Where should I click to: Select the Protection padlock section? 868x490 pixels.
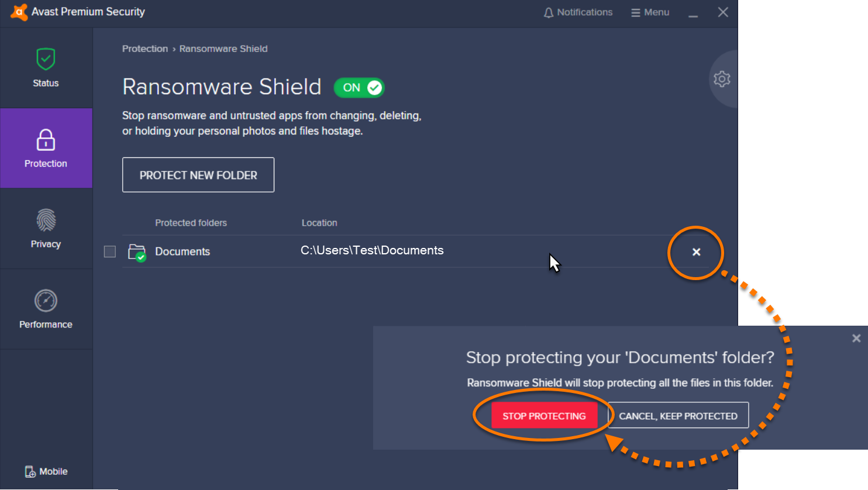click(x=46, y=149)
